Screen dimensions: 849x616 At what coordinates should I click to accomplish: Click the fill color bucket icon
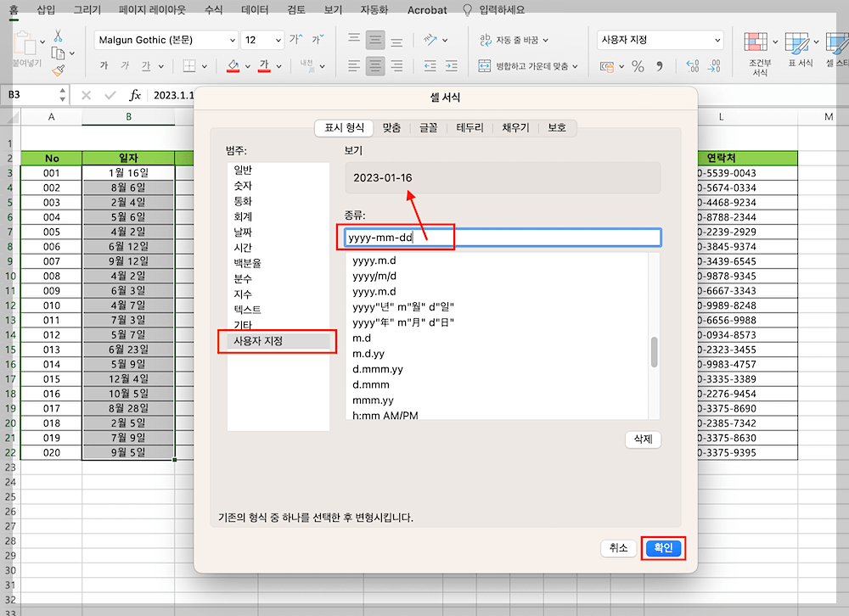click(x=233, y=66)
